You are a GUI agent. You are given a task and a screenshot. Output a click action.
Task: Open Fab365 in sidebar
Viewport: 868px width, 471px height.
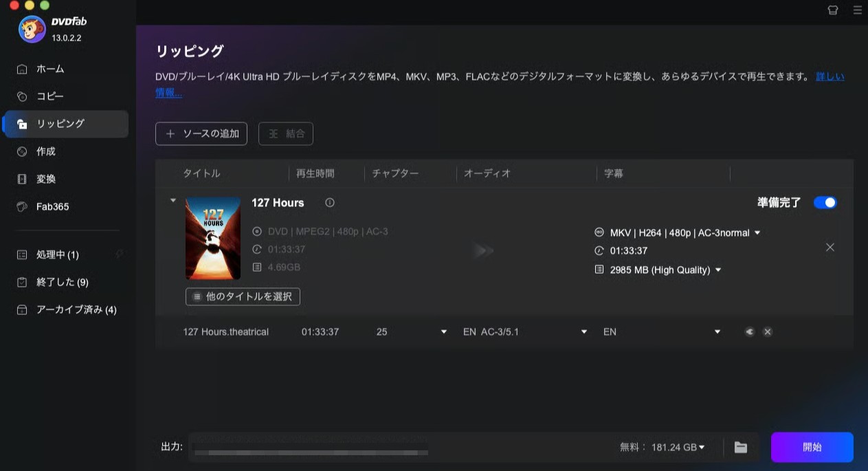pyautogui.click(x=65, y=206)
